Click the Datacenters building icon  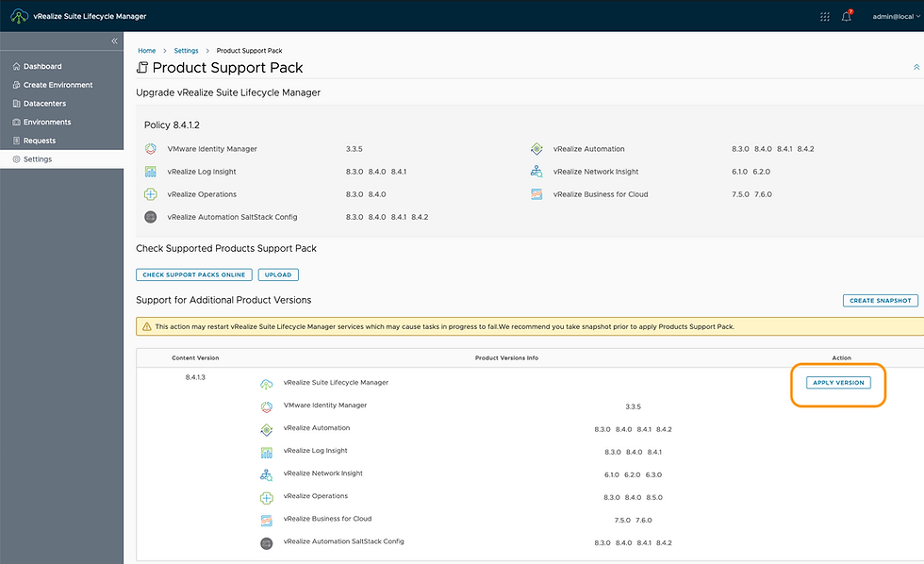17,104
